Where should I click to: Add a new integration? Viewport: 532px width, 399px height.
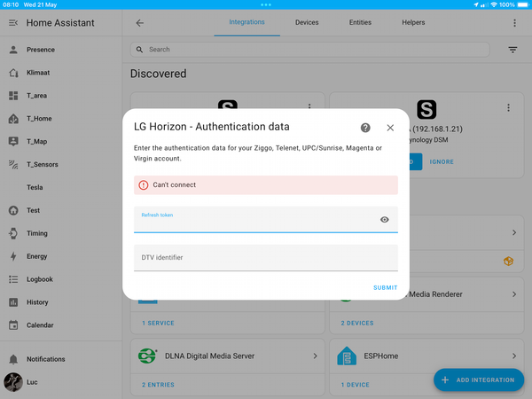pyautogui.click(x=479, y=380)
